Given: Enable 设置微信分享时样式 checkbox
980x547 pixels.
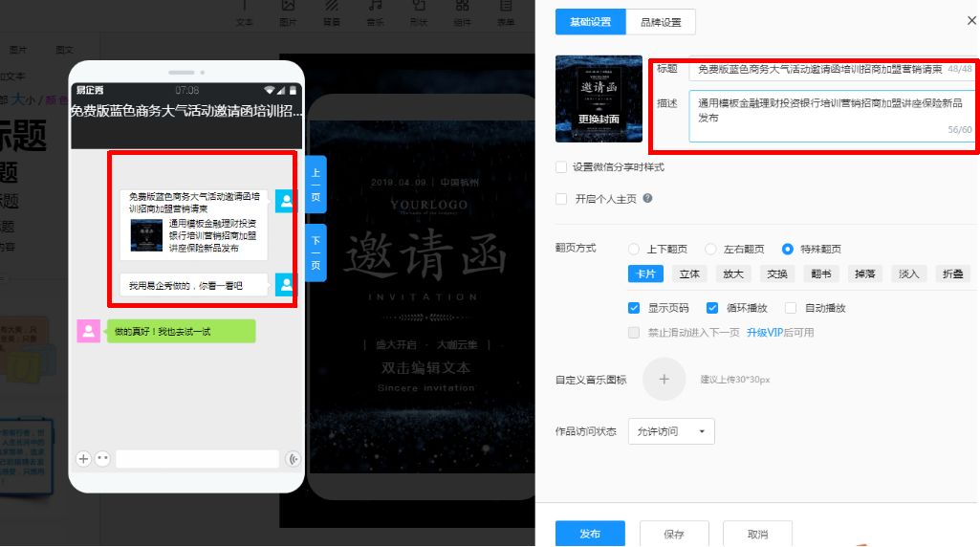Looking at the screenshot, I should [561, 167].
